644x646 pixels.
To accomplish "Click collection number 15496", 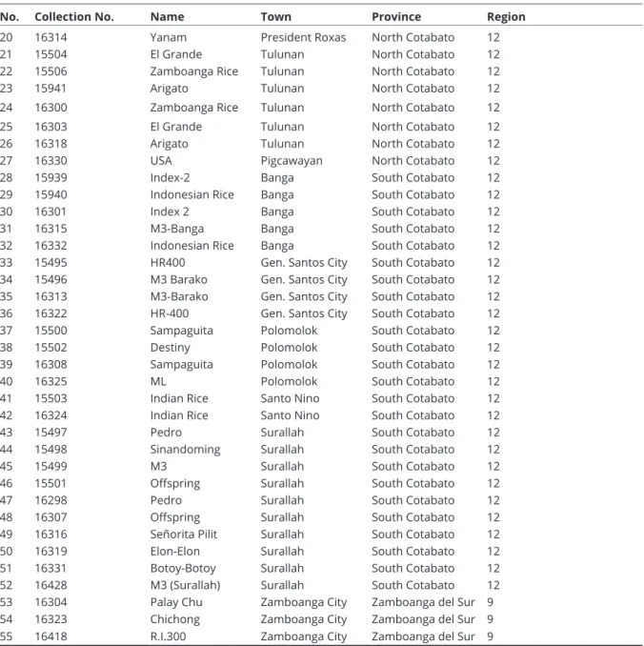I will pos(50,279).
